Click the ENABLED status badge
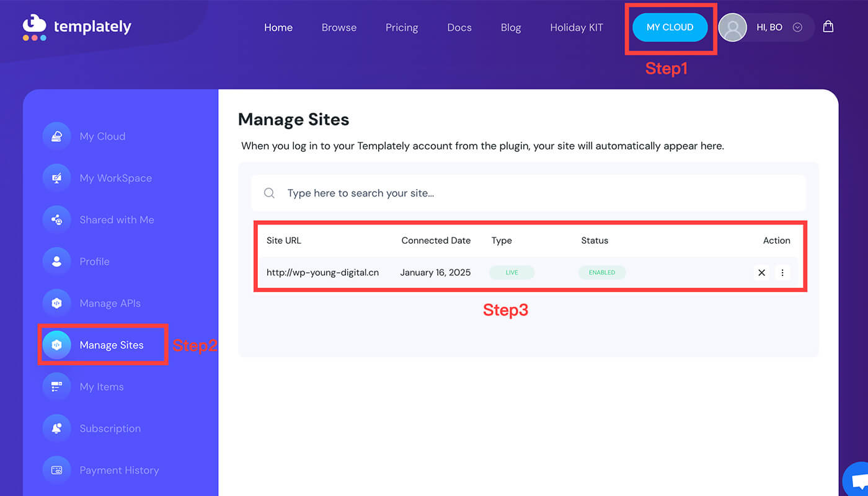This screenshot has height=496, width=868. (x=602, y=272)
